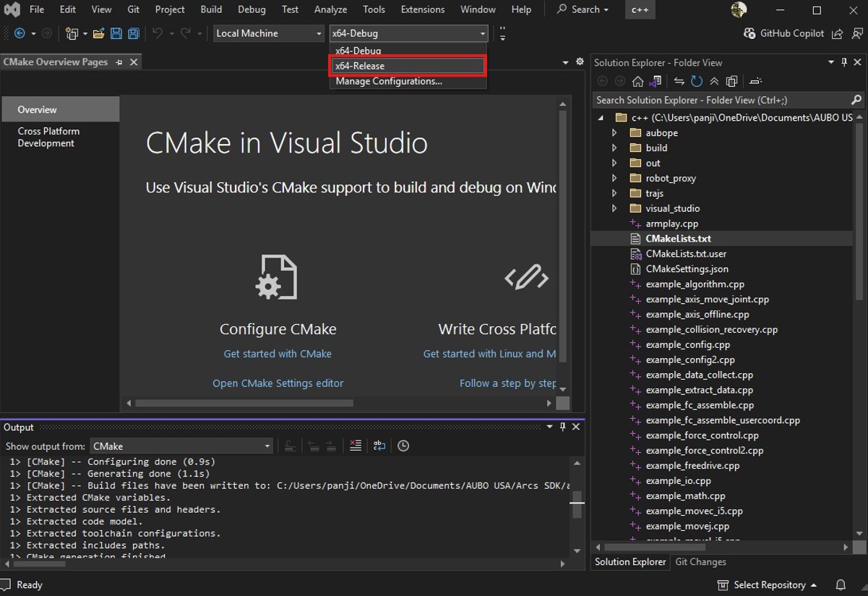Select CMakeSettings.json in Solution Explorer
The width and height of the screenshot is (868, 596).
pos(687,269)
